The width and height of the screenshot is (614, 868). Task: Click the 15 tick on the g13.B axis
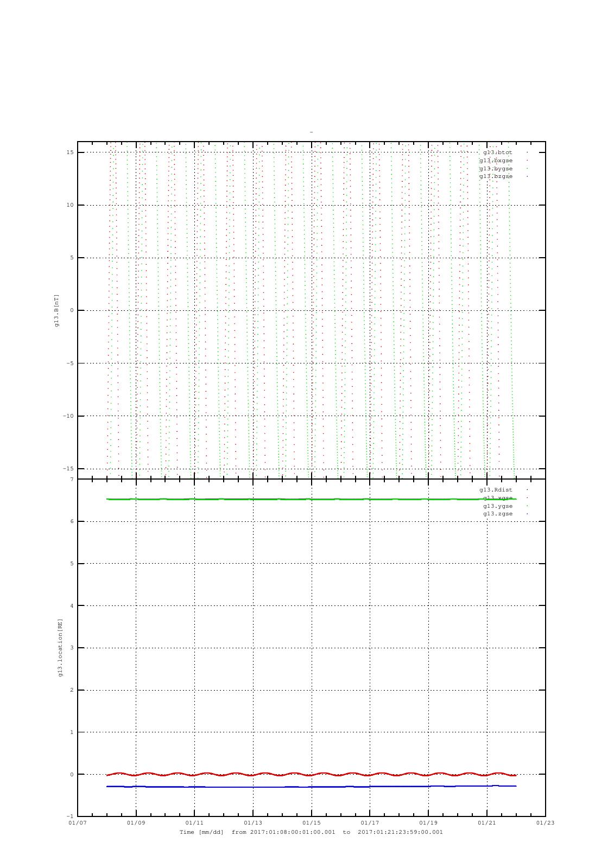(x=70, y=152)
